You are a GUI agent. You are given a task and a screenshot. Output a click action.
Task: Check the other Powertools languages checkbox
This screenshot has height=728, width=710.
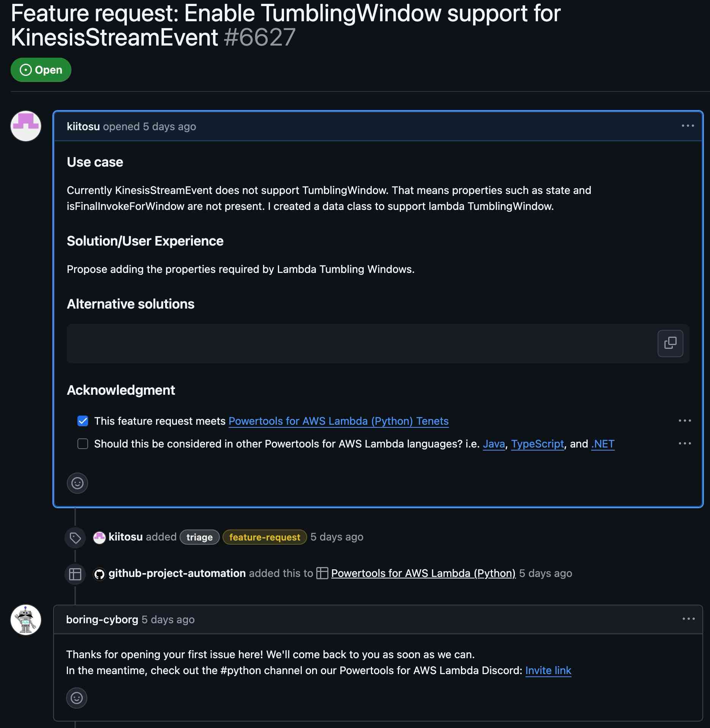click(83, 444)
